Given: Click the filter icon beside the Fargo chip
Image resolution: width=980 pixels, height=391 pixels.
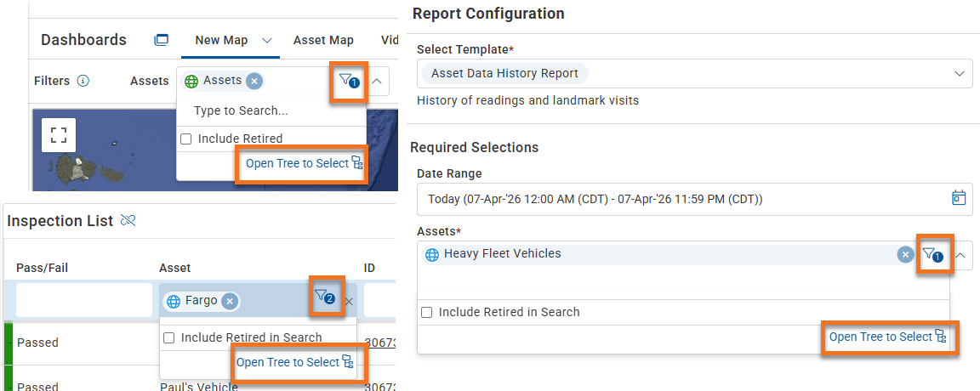Looking at the screenshot, I should [x=325, y=297].
